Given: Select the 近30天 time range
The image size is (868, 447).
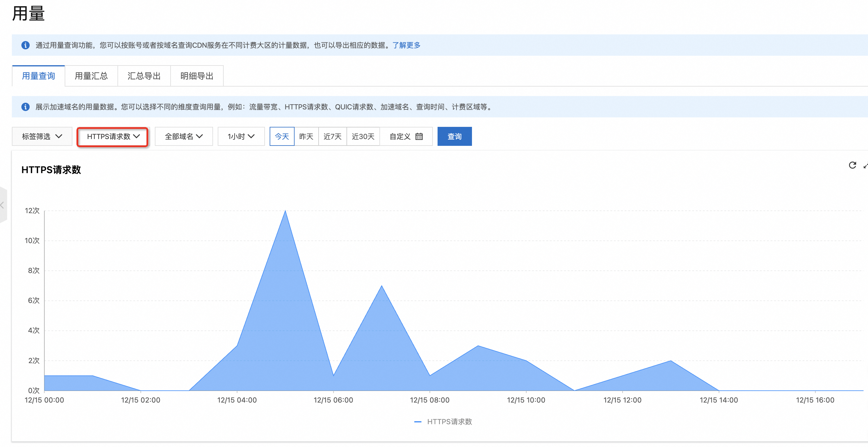Looking at the screenshot, I should 363,136.
